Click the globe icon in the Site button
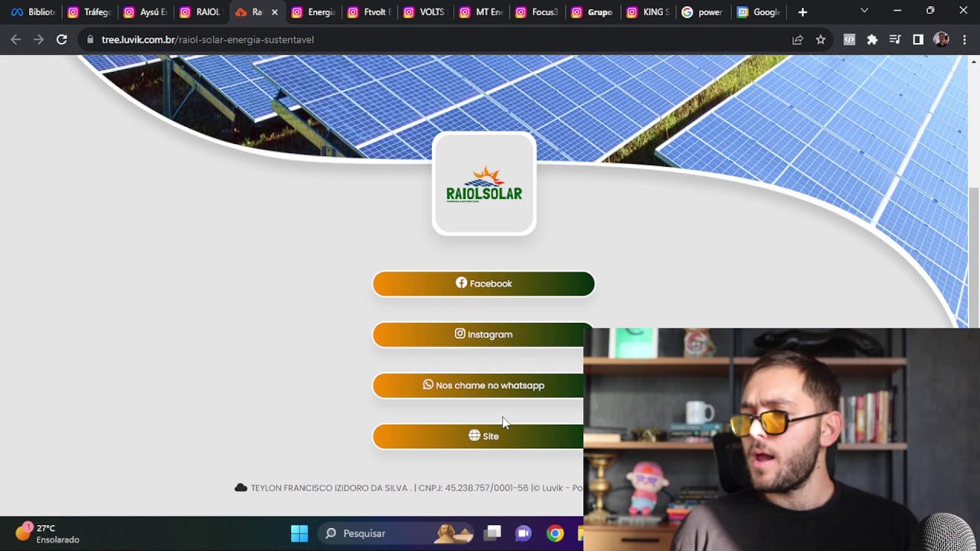This screenshot has height=551, width=980. (x=475, y=435)
